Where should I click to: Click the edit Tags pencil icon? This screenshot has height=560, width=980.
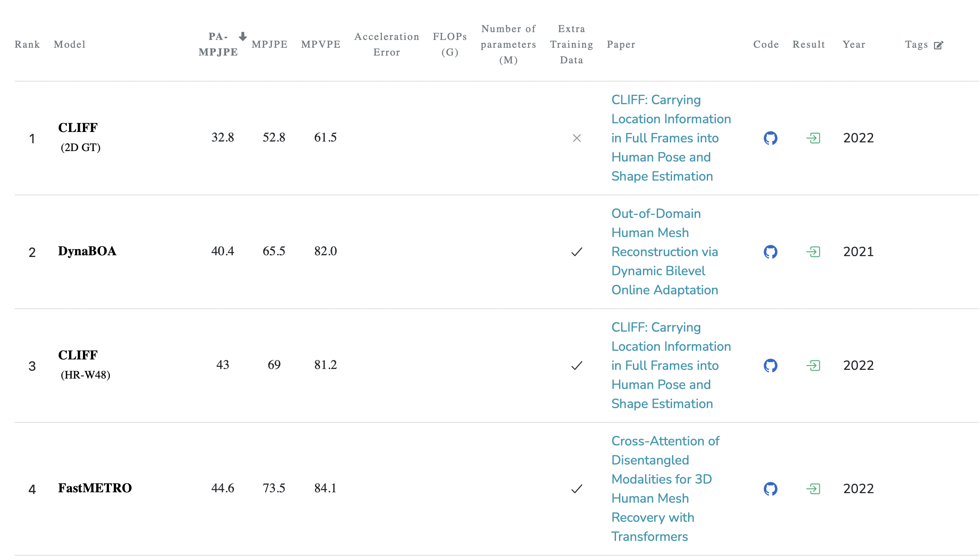pyautogui.click(x=938, y=45)
